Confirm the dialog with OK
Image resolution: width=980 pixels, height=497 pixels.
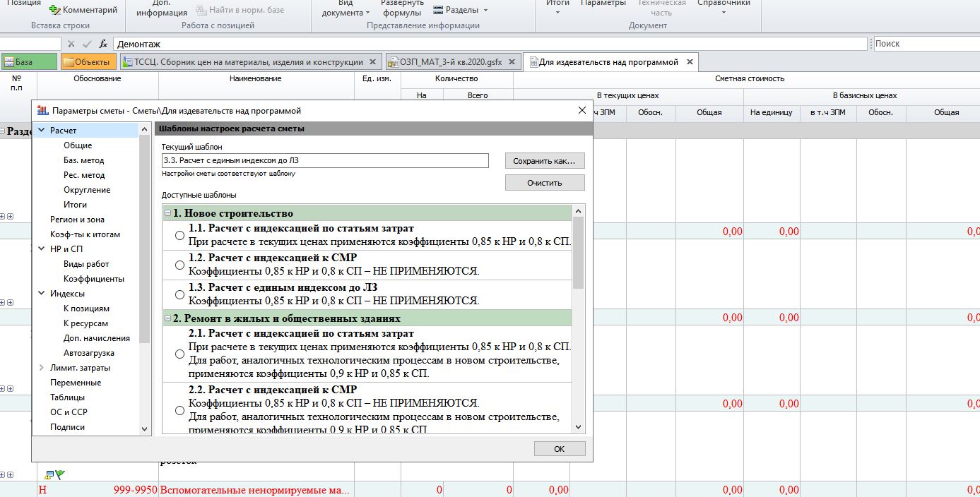(560, 449)
